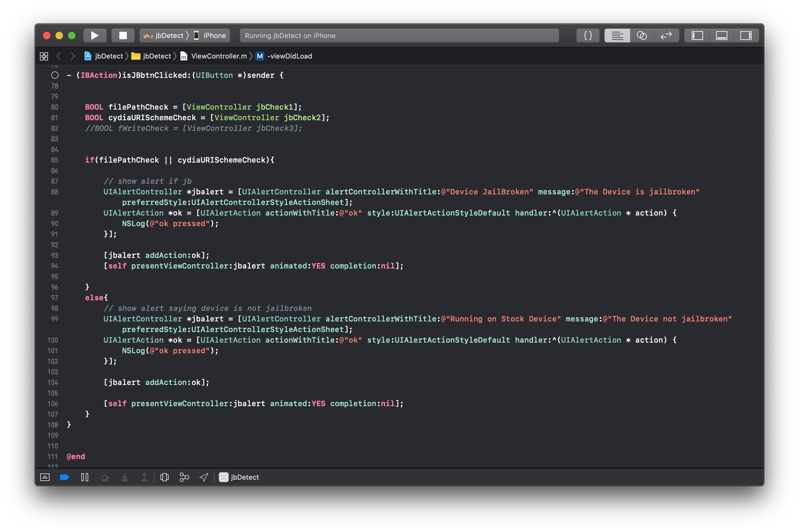799x532 pixels.
Task: Click '// show alert saying device is not jailbroken' comment
Action: pyautogui.click(x=208, y=308)
